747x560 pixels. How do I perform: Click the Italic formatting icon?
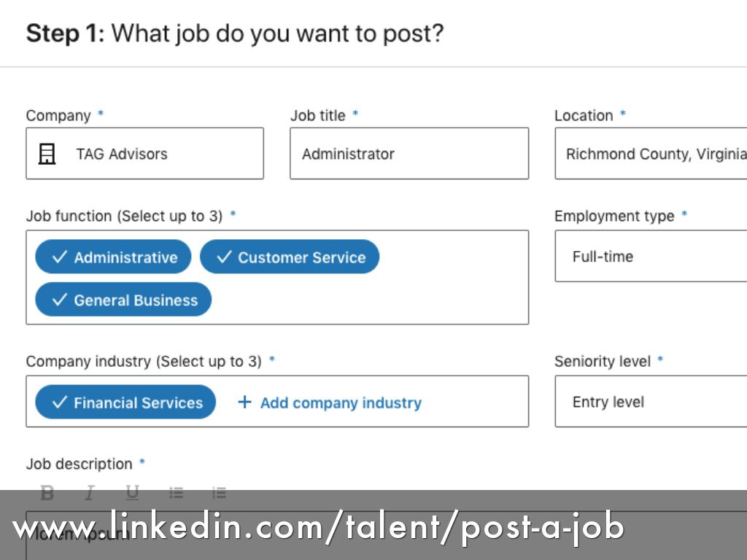(90, 494)
